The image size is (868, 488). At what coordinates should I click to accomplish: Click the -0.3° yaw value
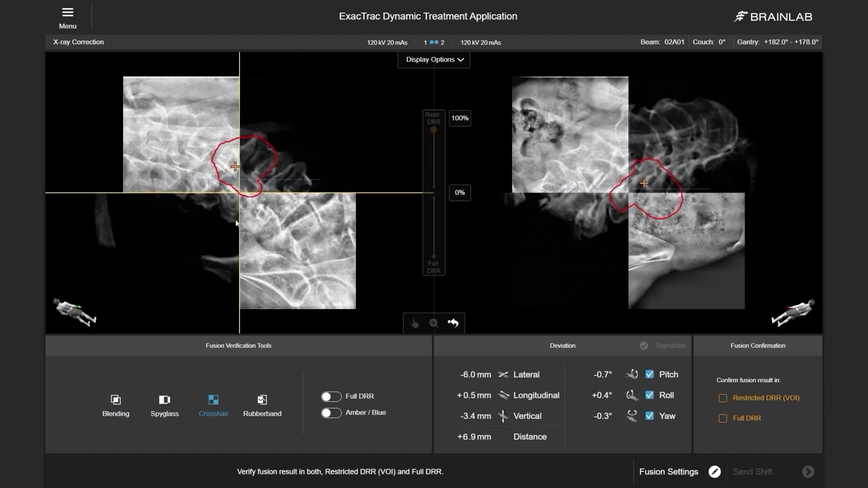coord(603,416)
